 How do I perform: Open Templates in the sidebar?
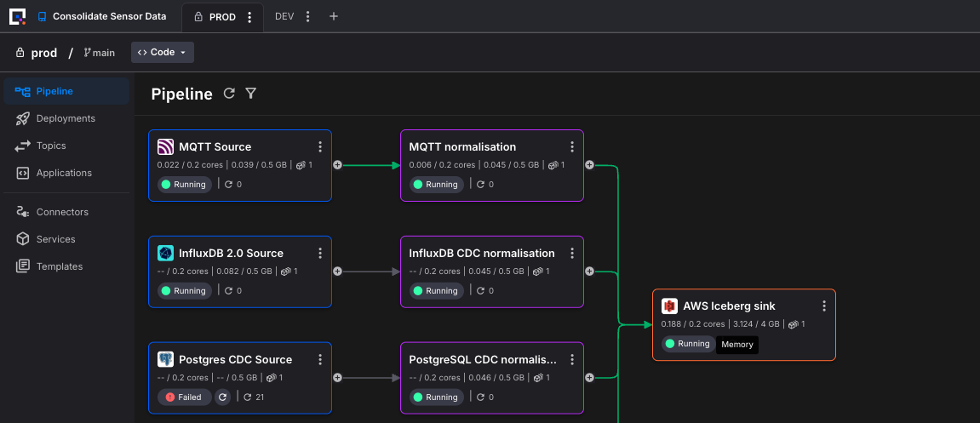[x=66, y=266]
